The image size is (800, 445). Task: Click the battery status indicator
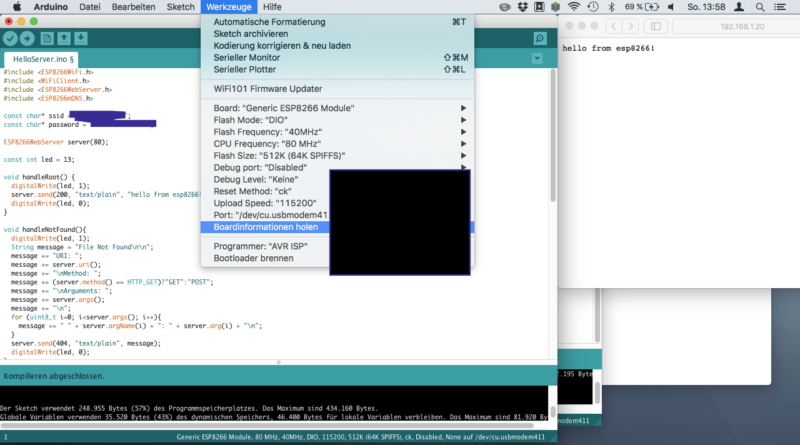coord(642,7)
